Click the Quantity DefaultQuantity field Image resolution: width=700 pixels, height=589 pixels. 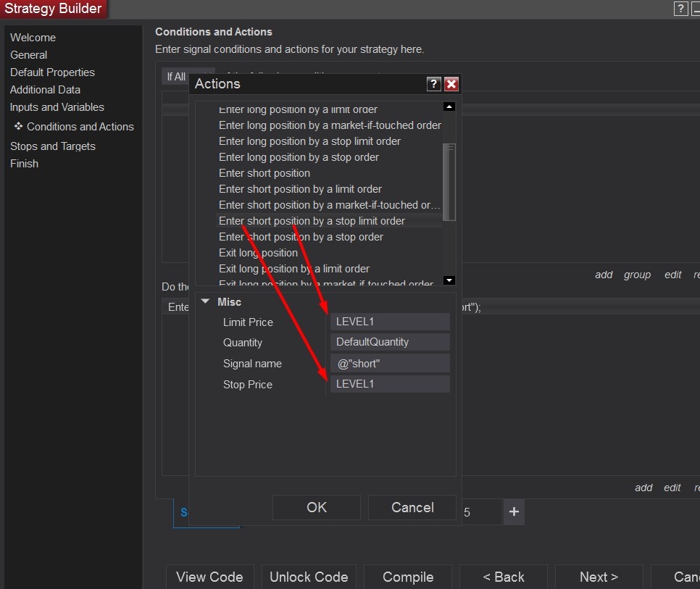(x=390, y=342)
